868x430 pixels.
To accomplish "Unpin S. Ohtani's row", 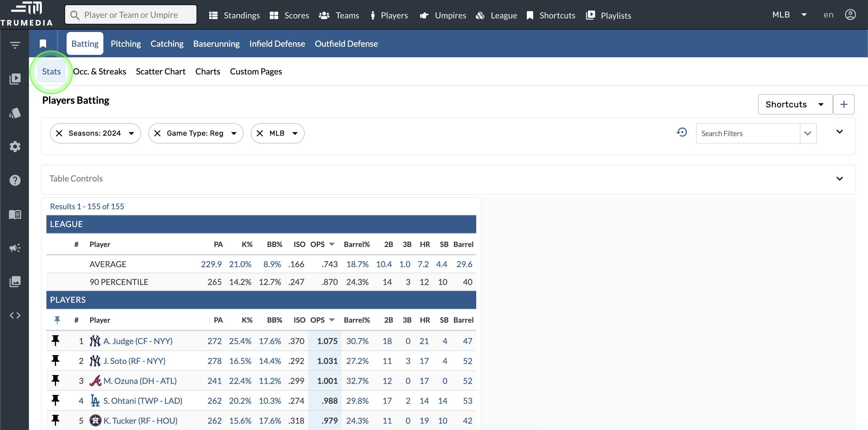I will (55, 400).
